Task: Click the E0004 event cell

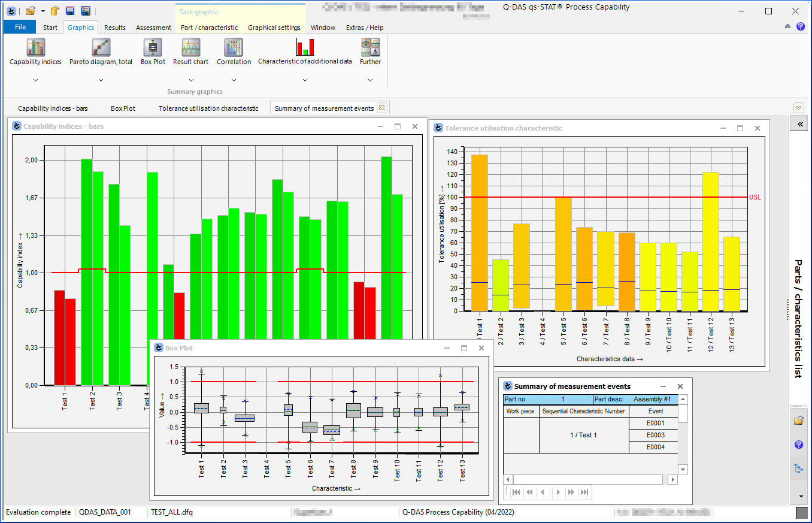Action: (x=655, y=447)
